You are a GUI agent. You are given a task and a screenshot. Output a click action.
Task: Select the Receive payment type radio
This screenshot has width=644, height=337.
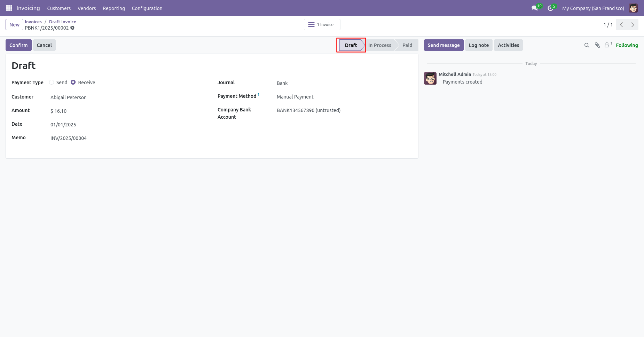pyautogui.click(x=73, y=83)
